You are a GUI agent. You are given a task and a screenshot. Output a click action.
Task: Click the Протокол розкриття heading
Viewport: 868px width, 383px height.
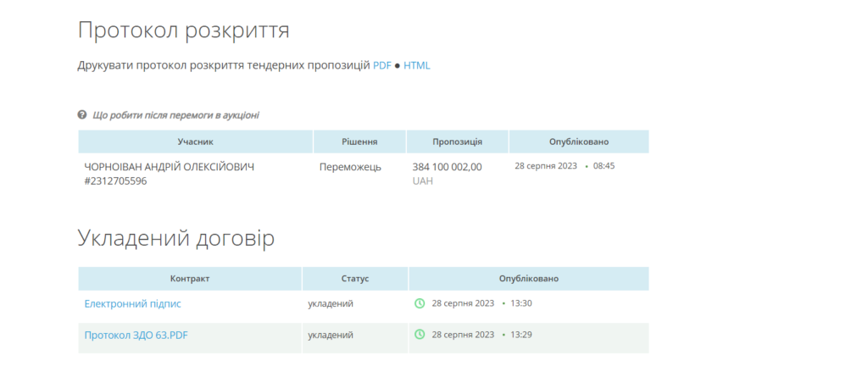[183, 31]
